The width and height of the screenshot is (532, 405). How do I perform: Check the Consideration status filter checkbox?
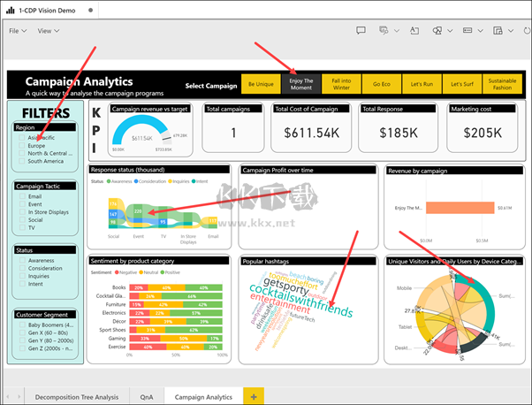22,268
